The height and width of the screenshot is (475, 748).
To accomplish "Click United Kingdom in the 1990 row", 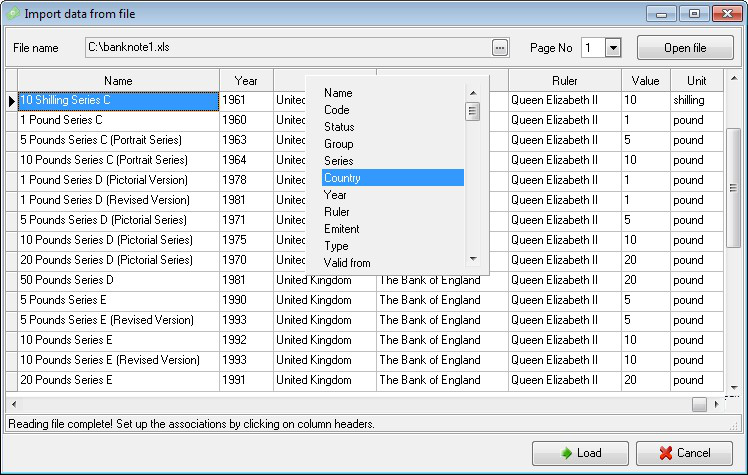I will pyautogui.click(x=325, y=301).
